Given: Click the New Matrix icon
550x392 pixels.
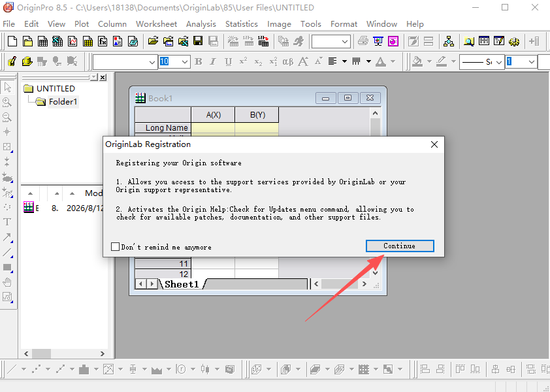Looking at the screenshot, I should point(88,41).
